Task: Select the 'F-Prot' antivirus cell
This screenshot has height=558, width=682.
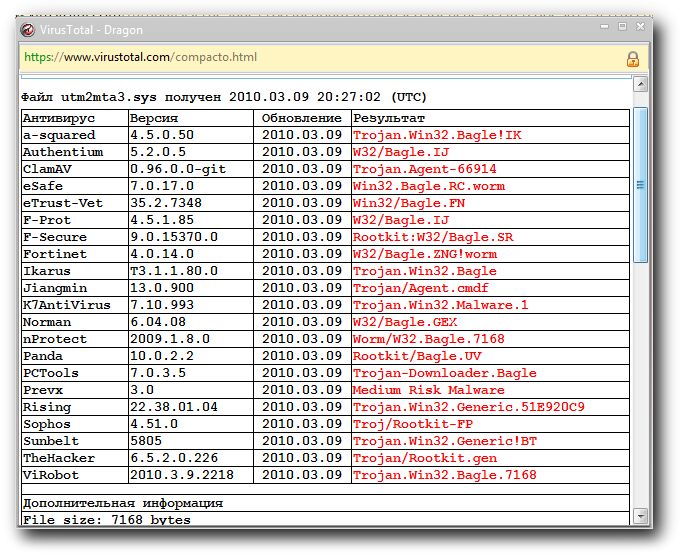Action: tap(75, 220)
